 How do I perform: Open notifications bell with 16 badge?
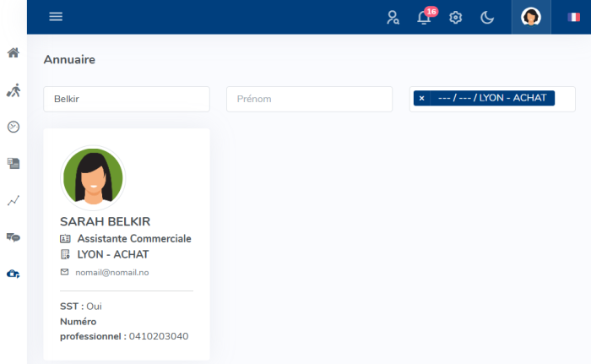click(424, 17)
